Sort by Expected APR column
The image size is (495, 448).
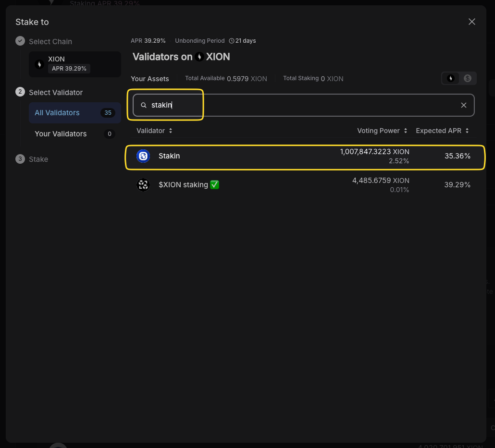(442, 131)
